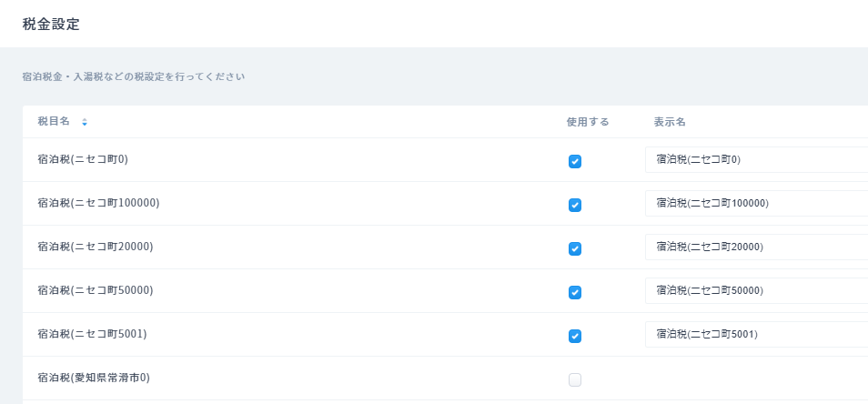Click the 宿泊税(ニセコ町50000) row label

click(95, 290)
